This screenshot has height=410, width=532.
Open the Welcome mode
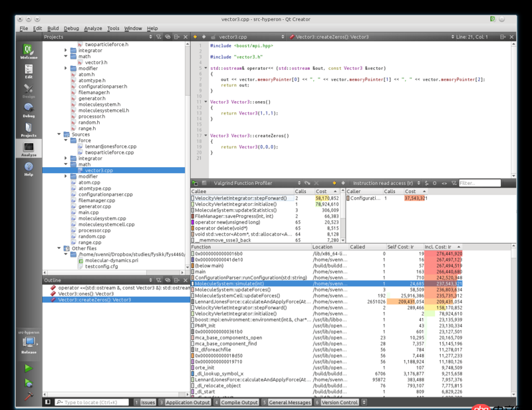(x=29, y=51)
